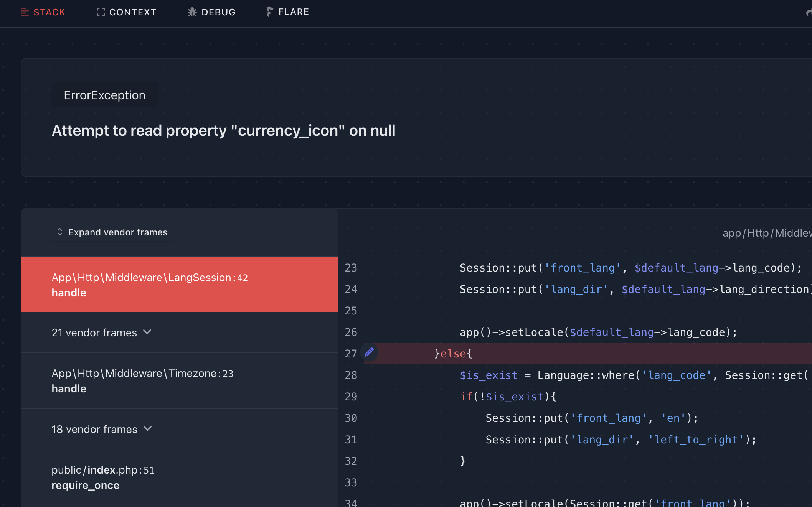Select the Timezone:23 handle frame
812x507 pixels.
tap(179, 381)
